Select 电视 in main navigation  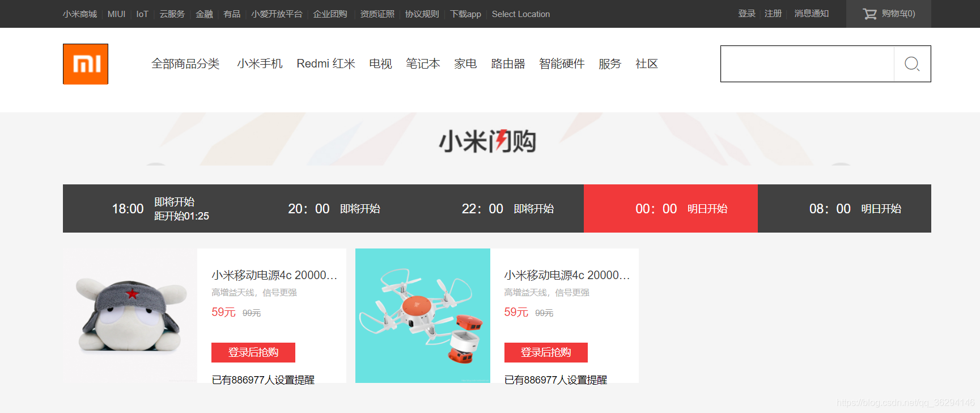380,64
